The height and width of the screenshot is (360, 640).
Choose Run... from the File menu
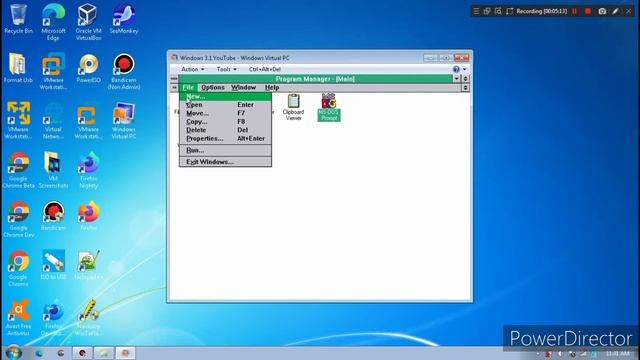[225, 150]
